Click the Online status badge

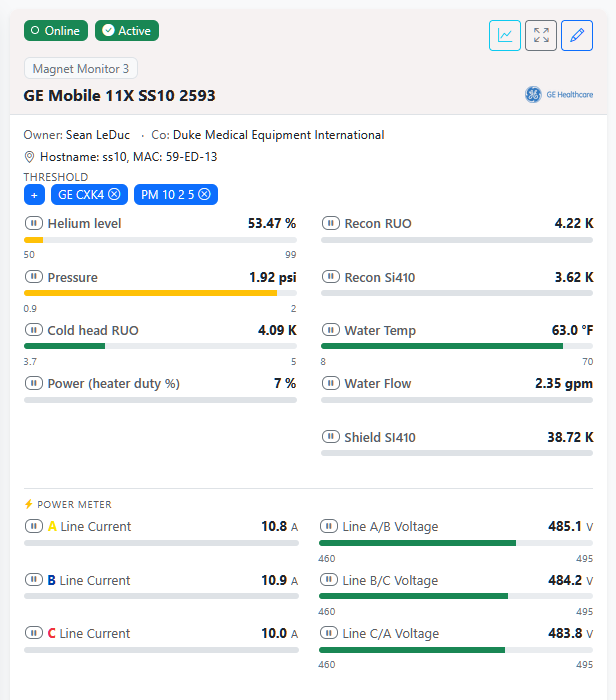tap(56, 30)
